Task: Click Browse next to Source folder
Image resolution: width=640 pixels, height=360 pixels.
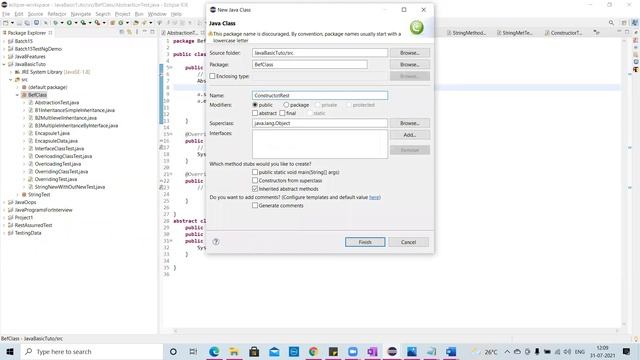Action: pyautogui.click(x=410, y=53)
